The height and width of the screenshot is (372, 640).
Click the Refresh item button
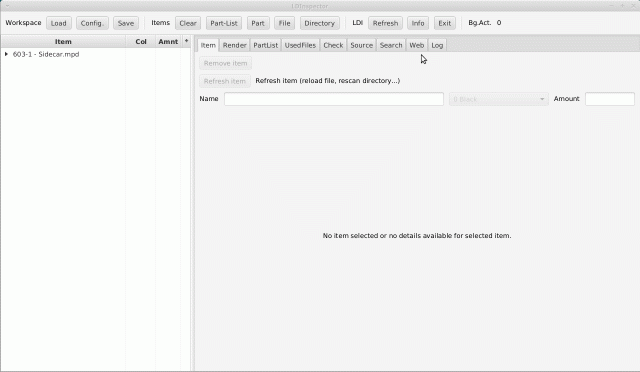click(x=225, y=81)
